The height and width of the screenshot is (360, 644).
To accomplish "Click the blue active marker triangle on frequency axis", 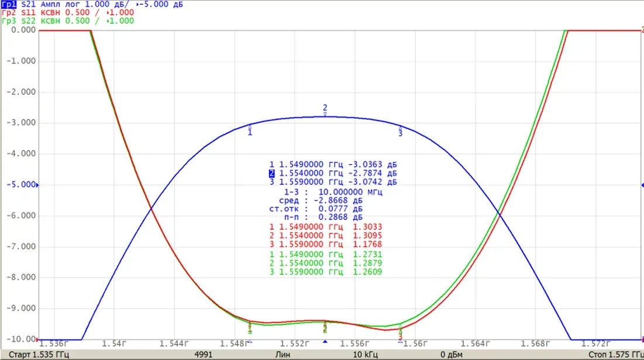I will (325, 341).
